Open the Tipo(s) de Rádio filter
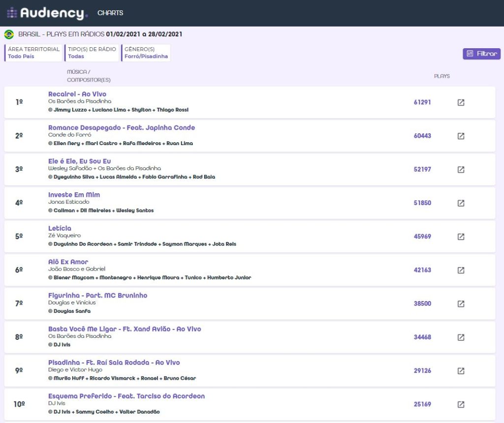 92,53
